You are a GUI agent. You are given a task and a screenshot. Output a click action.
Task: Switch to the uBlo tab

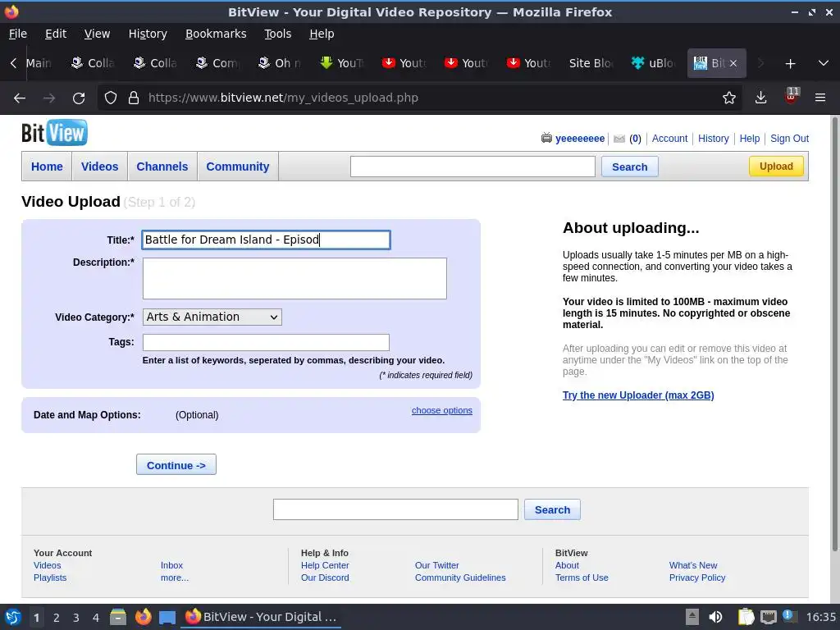click(654, 63)
